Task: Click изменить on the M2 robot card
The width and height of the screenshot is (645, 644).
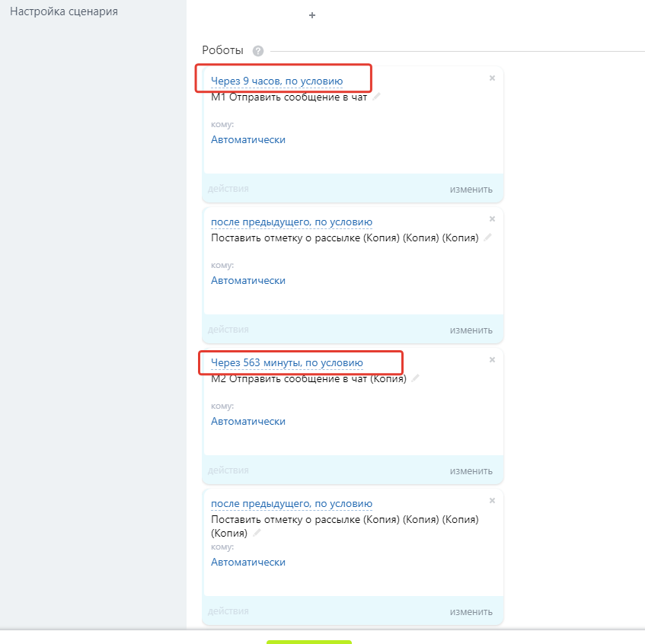Action: point(471,471)
